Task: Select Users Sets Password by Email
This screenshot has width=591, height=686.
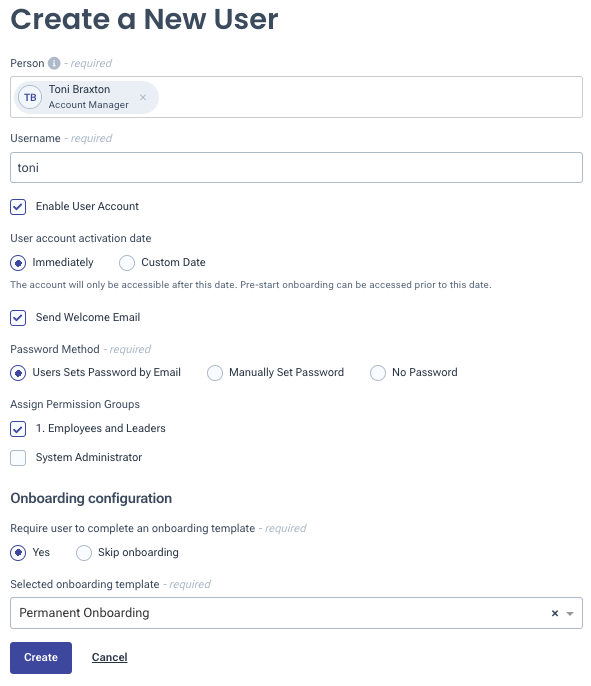Action: point(18,373)
